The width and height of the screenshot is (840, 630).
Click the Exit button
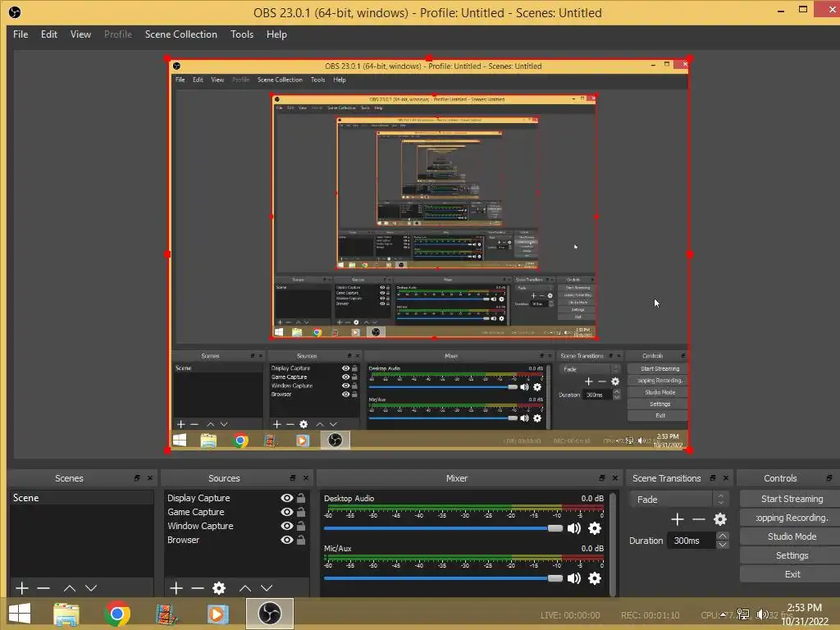[792, 574]
